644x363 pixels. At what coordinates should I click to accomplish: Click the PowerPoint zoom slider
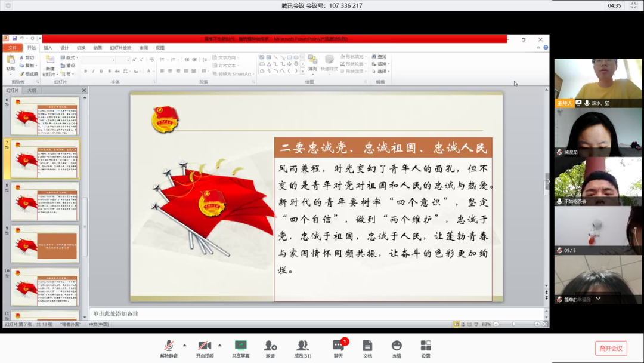[x=513, y=324]
